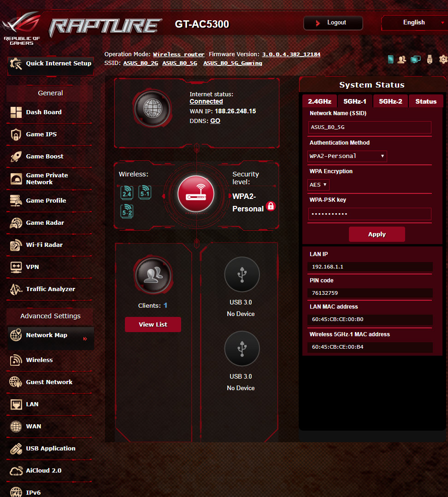448x497 pixels.
Task: Select the 2.4 GHz wireless band icon
Action: [127, 193]
